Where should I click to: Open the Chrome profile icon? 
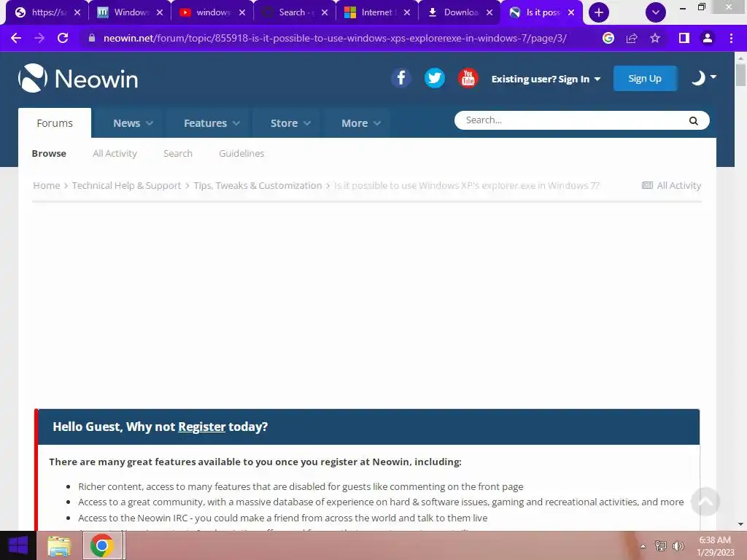(708, 38)
